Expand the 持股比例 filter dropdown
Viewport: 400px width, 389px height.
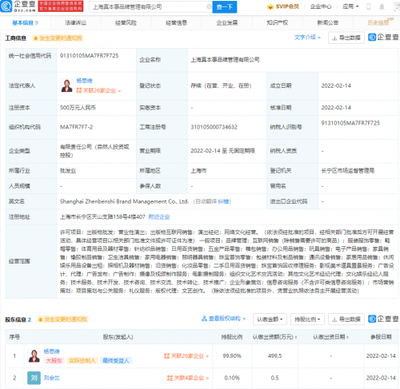point(307,319)
